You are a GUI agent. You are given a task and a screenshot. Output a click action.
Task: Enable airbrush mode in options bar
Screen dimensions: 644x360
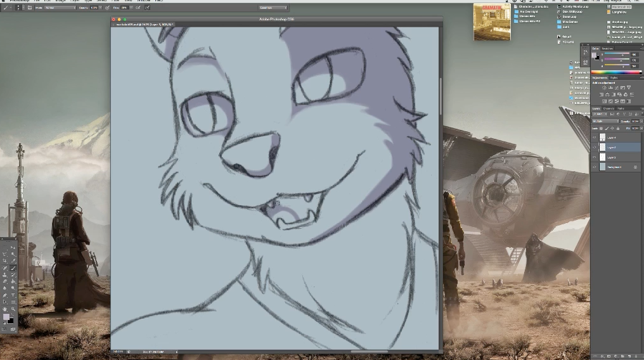(x=138, y=8)
